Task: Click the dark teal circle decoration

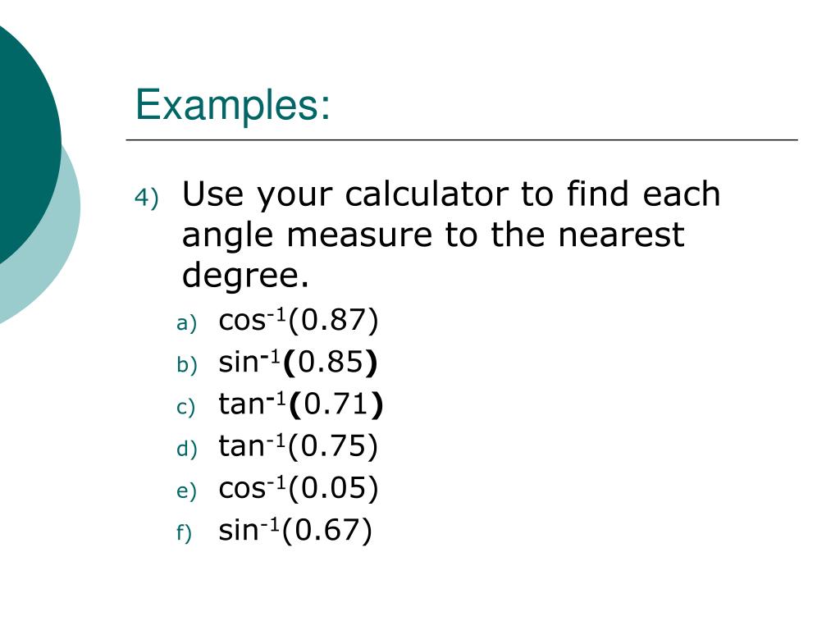Action: click(x=27, y=139)
